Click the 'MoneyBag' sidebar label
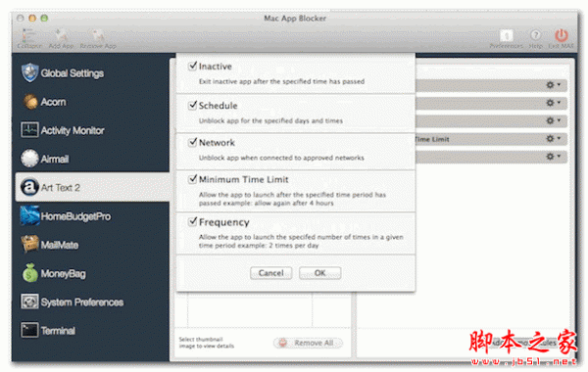This screenshot has height=372, width=588. coord(63,274)
